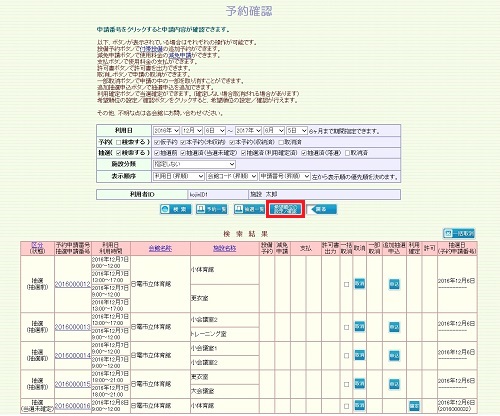This screenshot has height=416, width=500.
Task: Sort by 施設名称 column header
Action: click(225, 248)
